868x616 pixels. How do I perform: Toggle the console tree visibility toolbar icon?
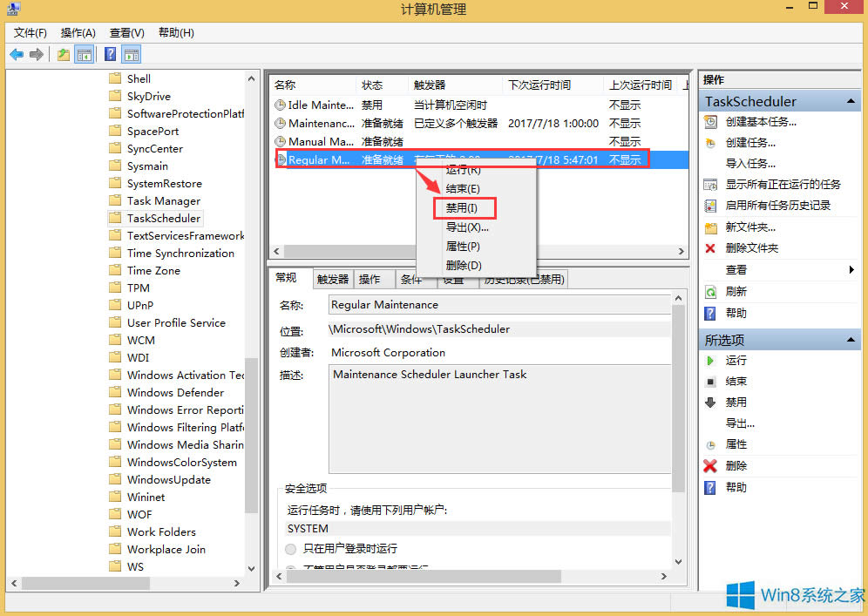[84, 54]
